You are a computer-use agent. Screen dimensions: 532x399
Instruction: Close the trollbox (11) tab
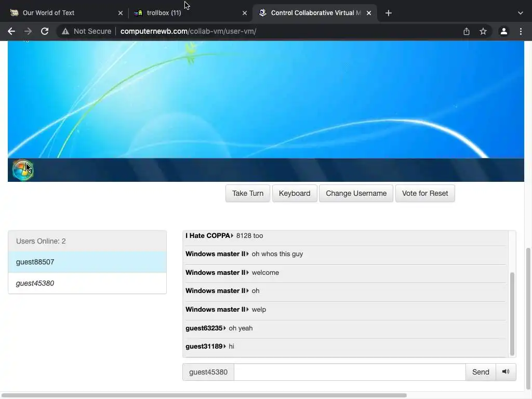(245, 13)
